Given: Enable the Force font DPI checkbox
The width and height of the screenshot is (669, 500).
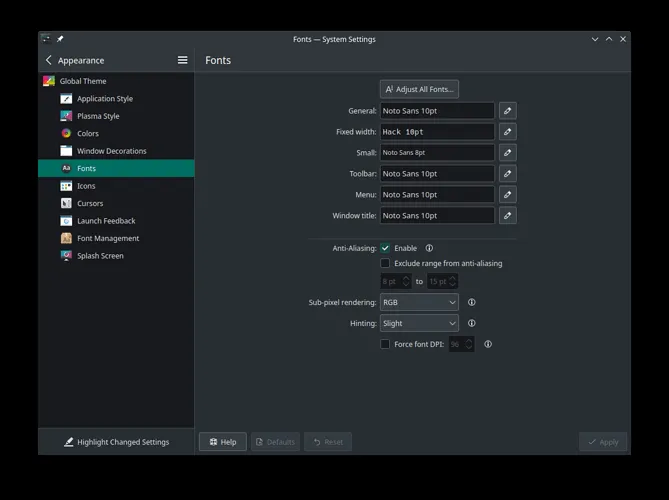Looking at the screenshot, I should point(385,344).
